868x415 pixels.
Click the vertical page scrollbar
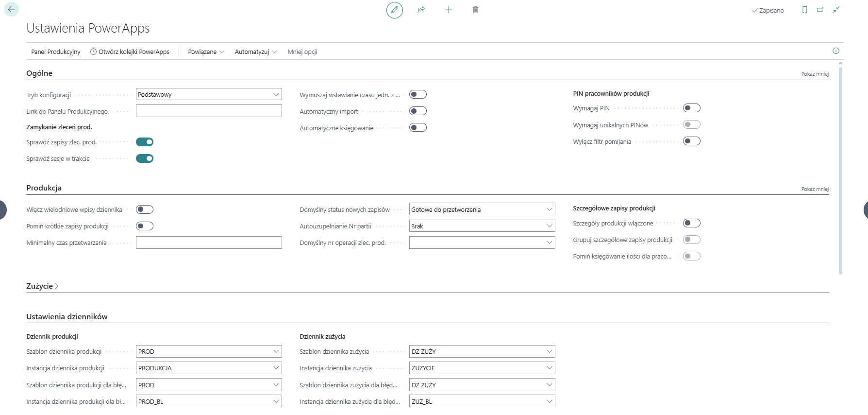840,170
